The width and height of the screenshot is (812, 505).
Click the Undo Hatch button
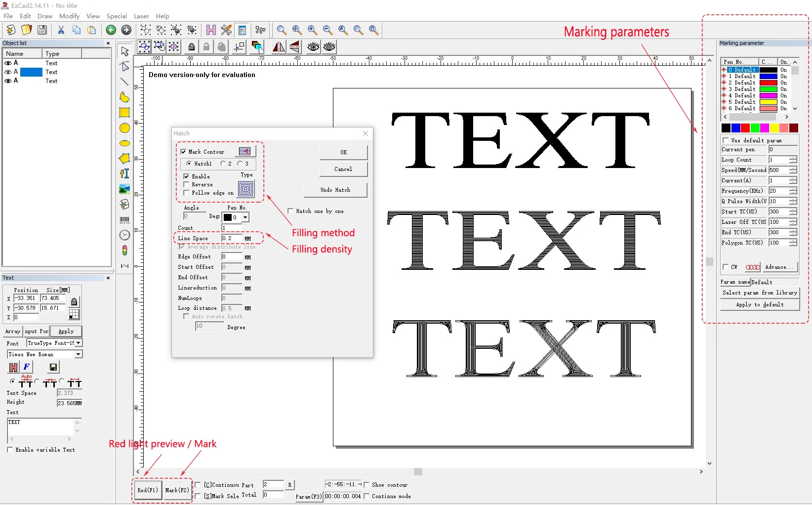click(x=335, y=190)
